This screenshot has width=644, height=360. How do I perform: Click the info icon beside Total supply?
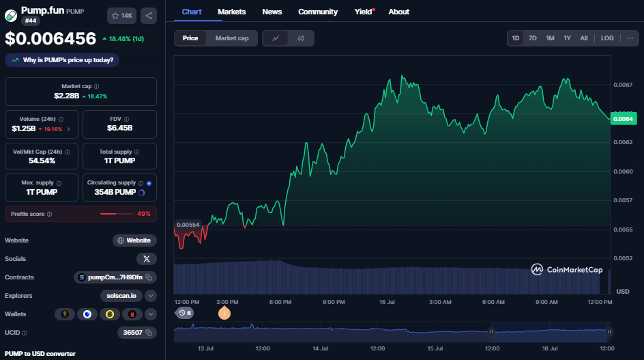click(136, 152)
